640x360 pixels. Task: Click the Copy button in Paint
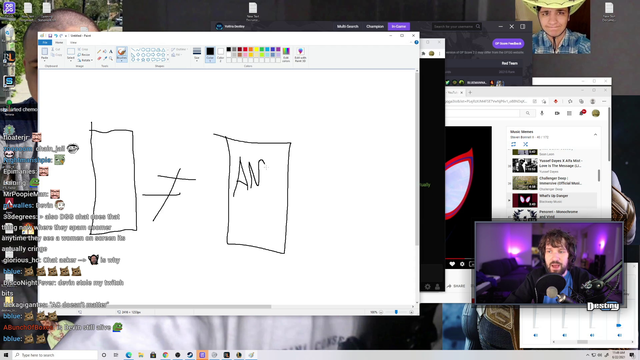57,55
